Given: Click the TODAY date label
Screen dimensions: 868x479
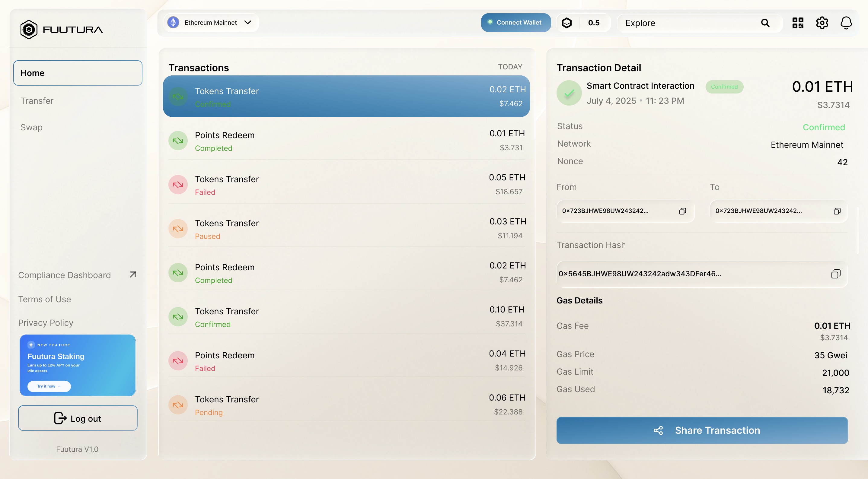Looking at the screenshot, I should (510, 67).
